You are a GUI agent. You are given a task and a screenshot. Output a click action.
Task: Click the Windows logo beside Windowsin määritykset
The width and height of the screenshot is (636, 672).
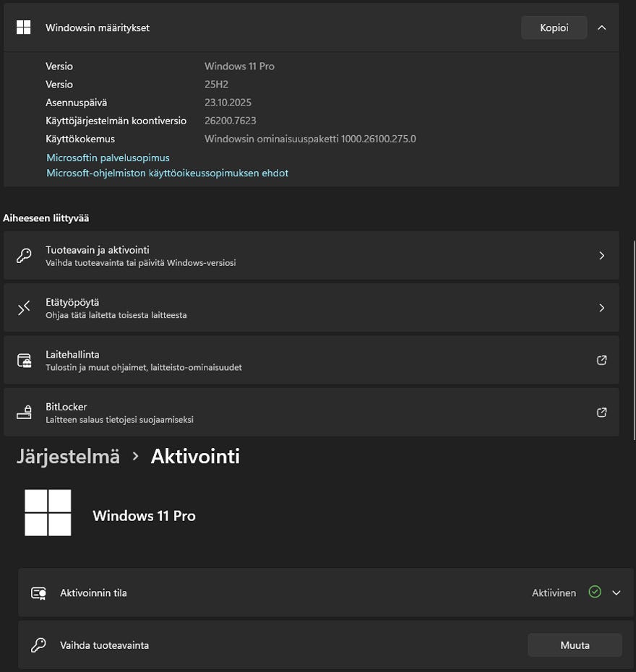[x=24, y=27]
